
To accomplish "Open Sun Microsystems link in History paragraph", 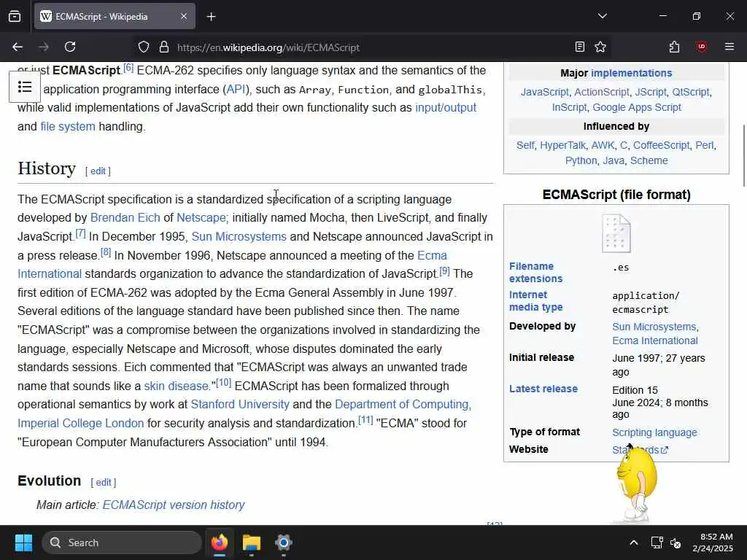I will pos(239,237).
